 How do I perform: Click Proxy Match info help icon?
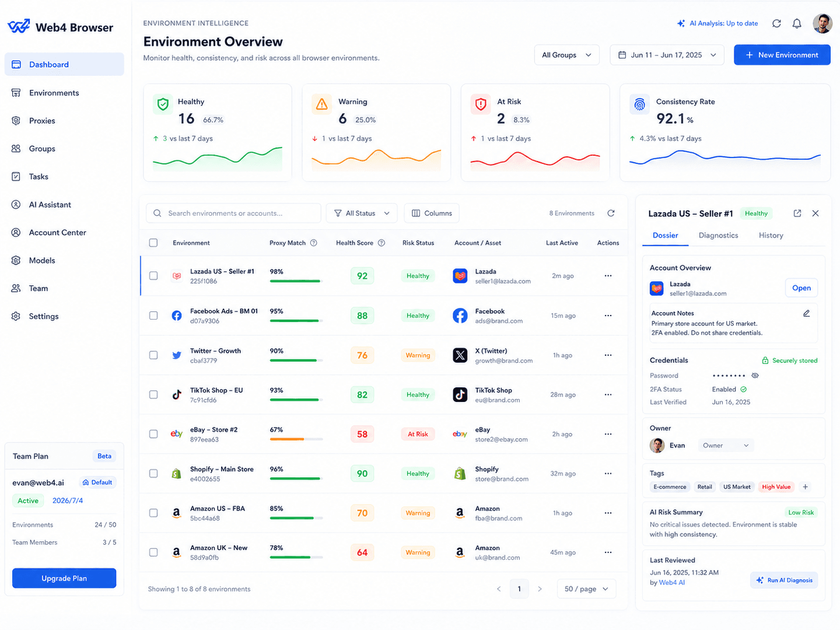(314, 243)
